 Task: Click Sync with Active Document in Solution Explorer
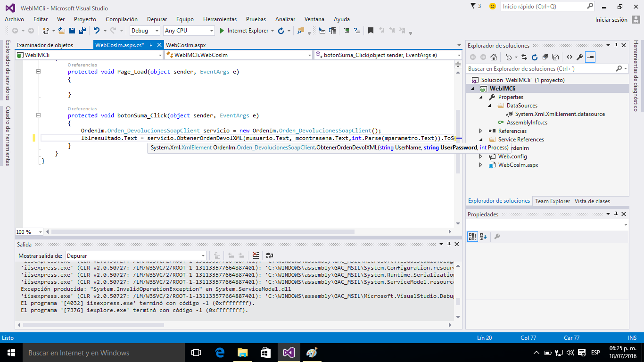pyautogui.click(x=524, y=57)
